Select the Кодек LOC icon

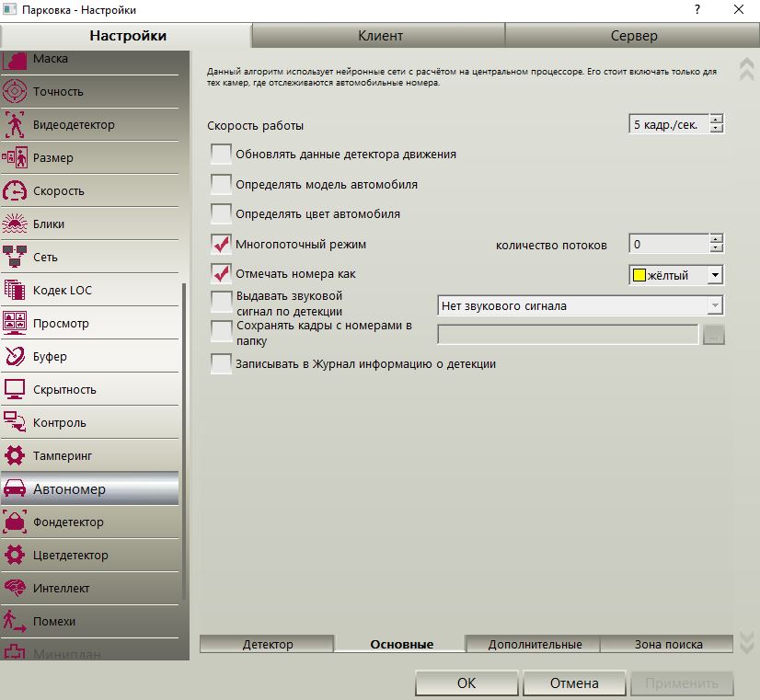(15, 290)
